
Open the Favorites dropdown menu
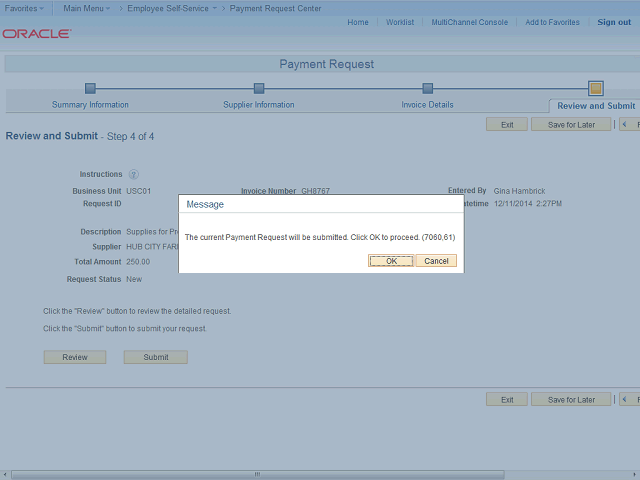coord(24,8)
